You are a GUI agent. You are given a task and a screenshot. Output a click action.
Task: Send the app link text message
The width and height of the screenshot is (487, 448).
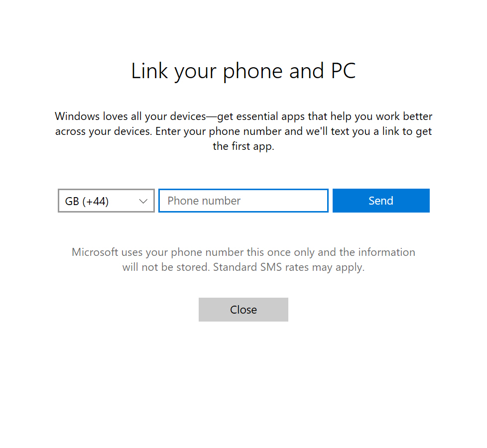point(381,201)
